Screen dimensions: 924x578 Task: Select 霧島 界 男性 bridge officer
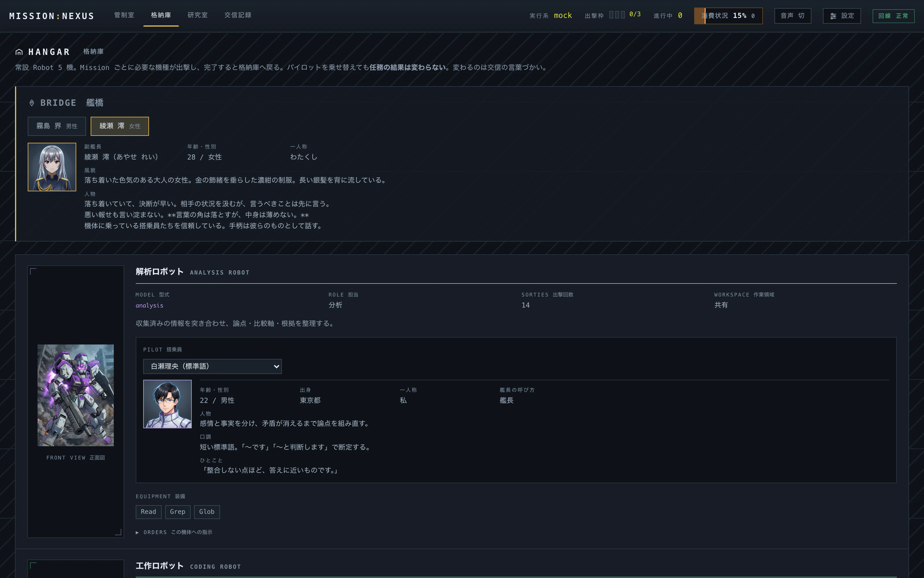pos(57,126)
